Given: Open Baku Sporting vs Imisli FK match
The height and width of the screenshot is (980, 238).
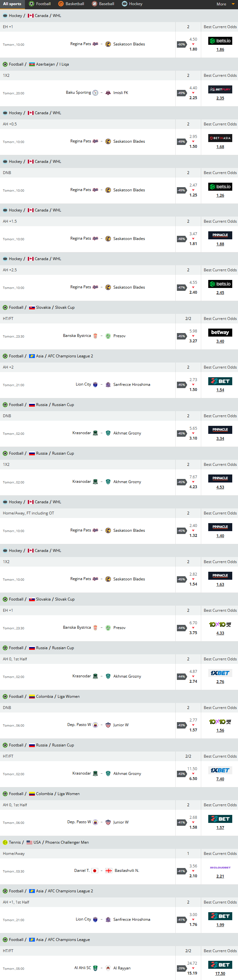Looking at the screenshot, I should tap(97, 92).
